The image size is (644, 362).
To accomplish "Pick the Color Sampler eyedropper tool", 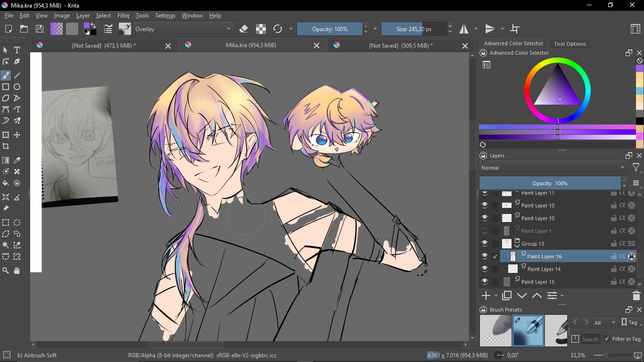I will (17, 160).
